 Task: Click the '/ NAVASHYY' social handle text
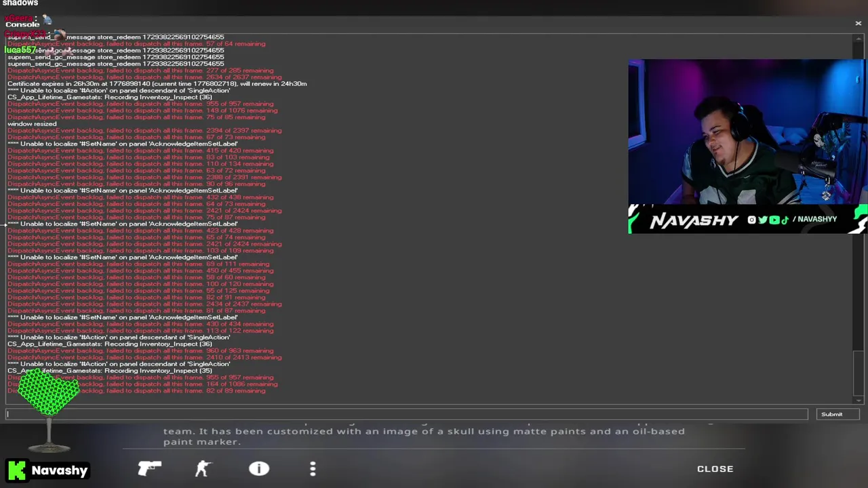[x=814, y=220]
